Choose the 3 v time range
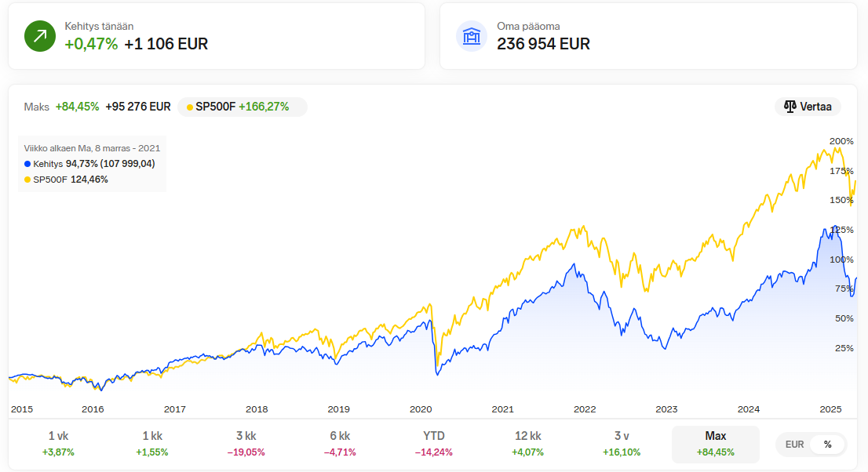Image resolution: width=868 pixels, height=472 pixels. (x=622, y=444)
